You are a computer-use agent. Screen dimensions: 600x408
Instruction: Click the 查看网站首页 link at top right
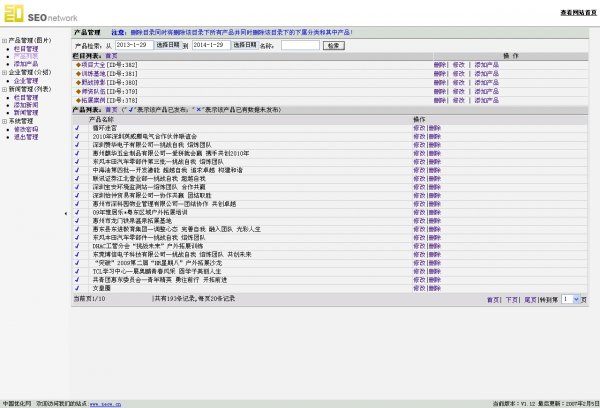pyautogui.click(x=578, y=13)
